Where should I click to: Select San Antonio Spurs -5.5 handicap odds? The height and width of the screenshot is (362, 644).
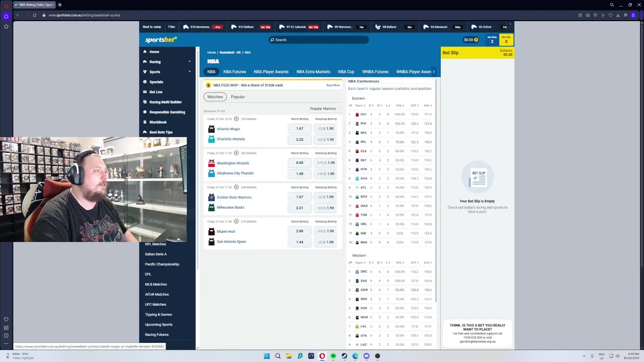click(326, 242)
